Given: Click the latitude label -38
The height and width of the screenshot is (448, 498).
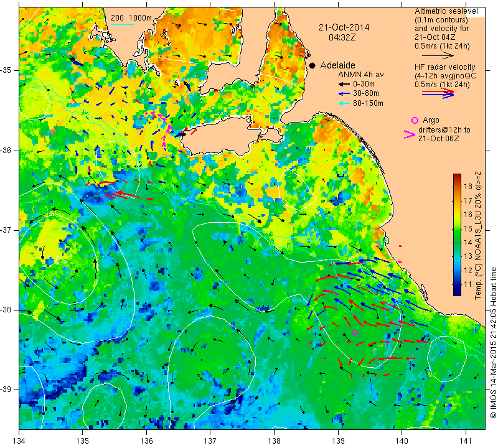Looking at the screenshot, I should pyautogui.click(x=6, y=310).
